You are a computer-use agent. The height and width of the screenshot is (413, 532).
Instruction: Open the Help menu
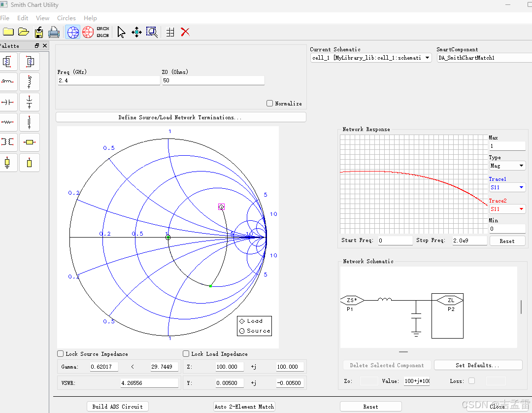coord(90,18)
